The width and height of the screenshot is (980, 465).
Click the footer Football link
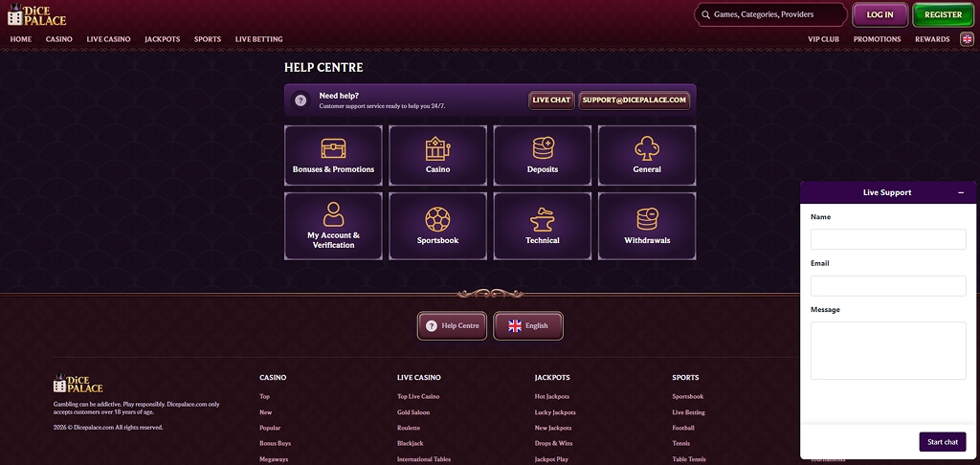[683, 428]
